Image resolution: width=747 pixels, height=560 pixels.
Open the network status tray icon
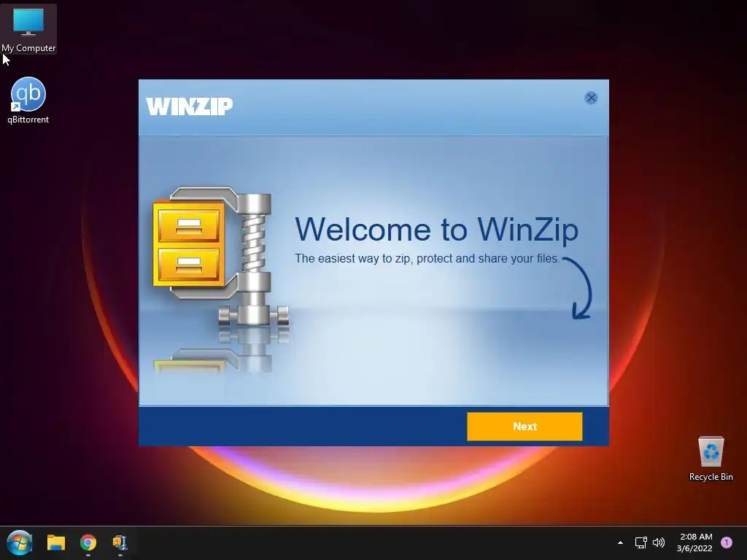(x=640, y=542)
